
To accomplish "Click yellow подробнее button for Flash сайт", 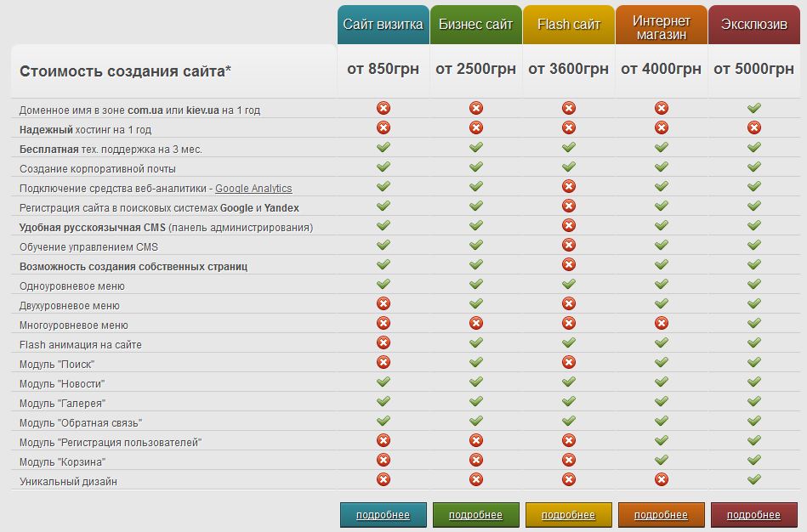I will (x=569, y=515).
